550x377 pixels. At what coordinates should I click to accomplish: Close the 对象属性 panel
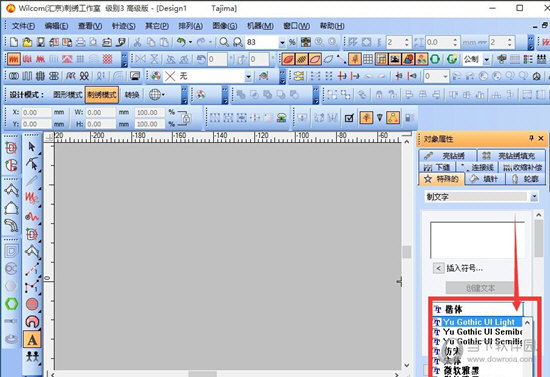(x=541, y=139)
